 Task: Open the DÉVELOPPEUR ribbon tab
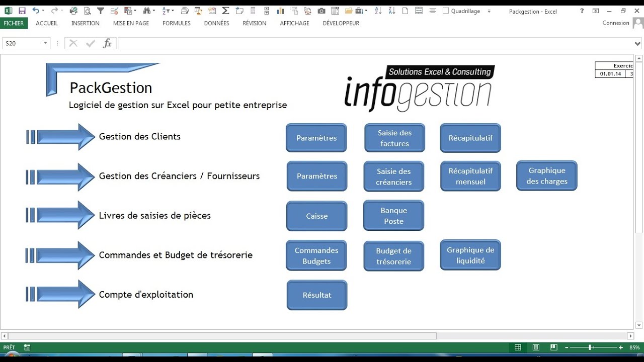(341, 23)
